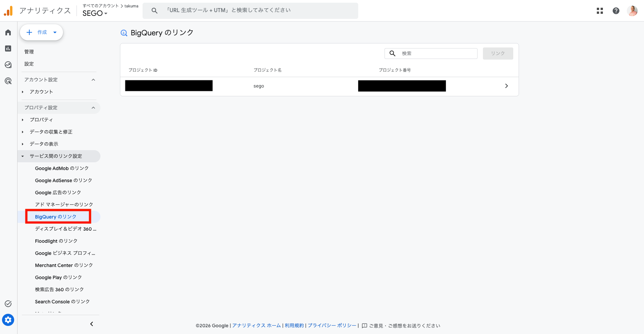644x334 pixels.
Task: Select 管理 in the sidebar
Action: point(29,52)
